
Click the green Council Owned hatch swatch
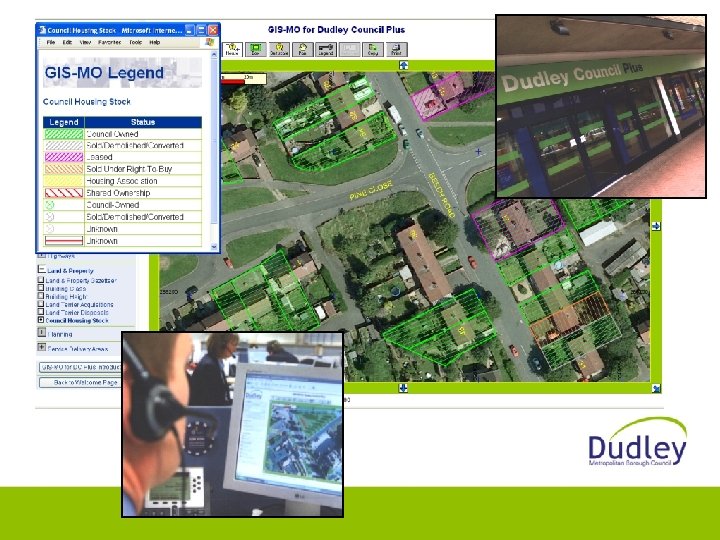click(x=64, y=134)
